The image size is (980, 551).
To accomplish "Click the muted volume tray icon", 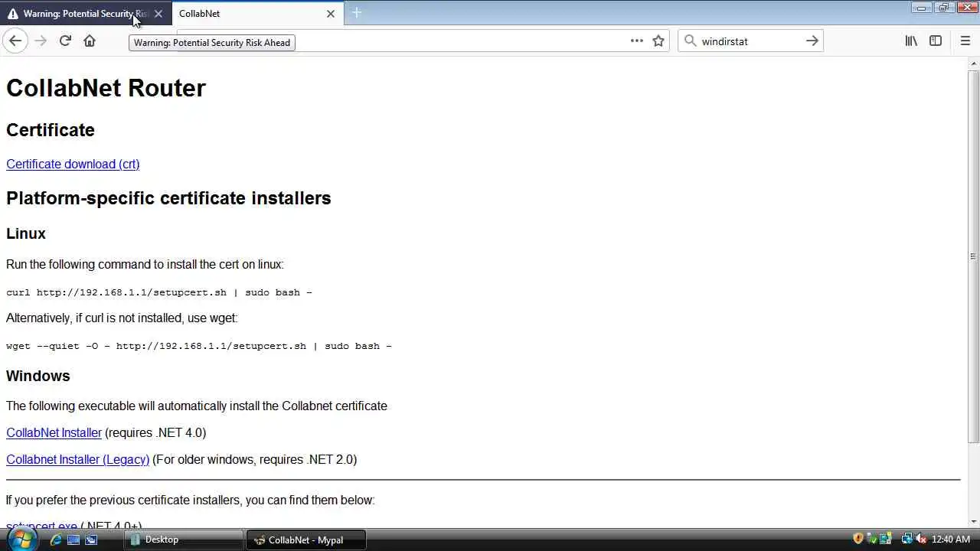I will click(x=920, y=540).
